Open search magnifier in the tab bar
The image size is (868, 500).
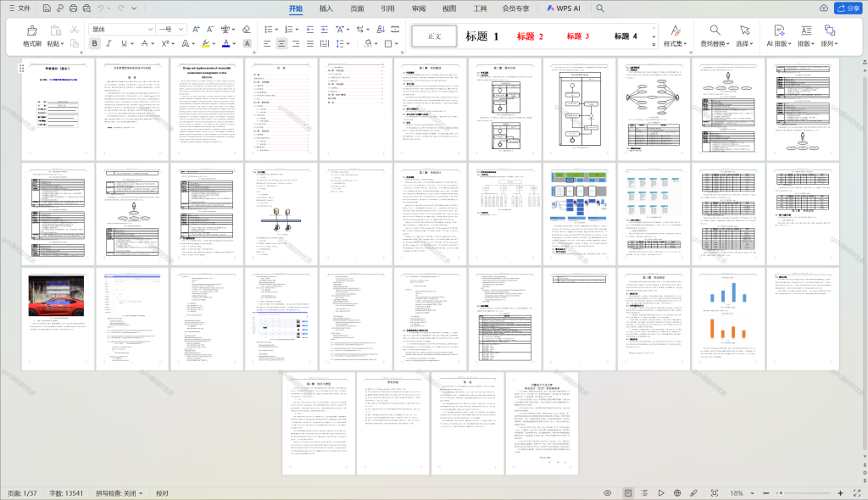[600, 8]
